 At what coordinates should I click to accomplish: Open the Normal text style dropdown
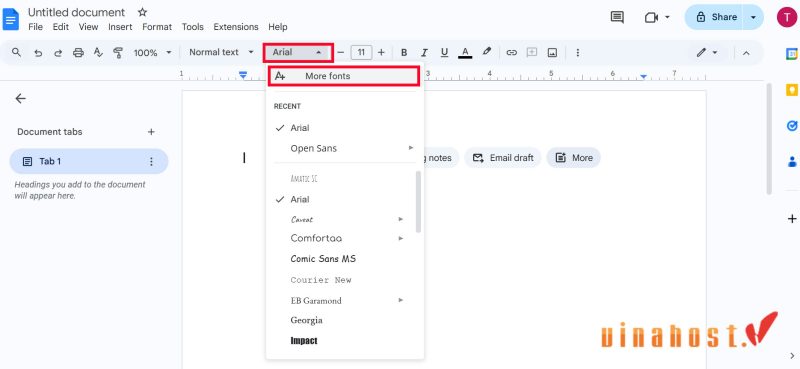(221, 52)
